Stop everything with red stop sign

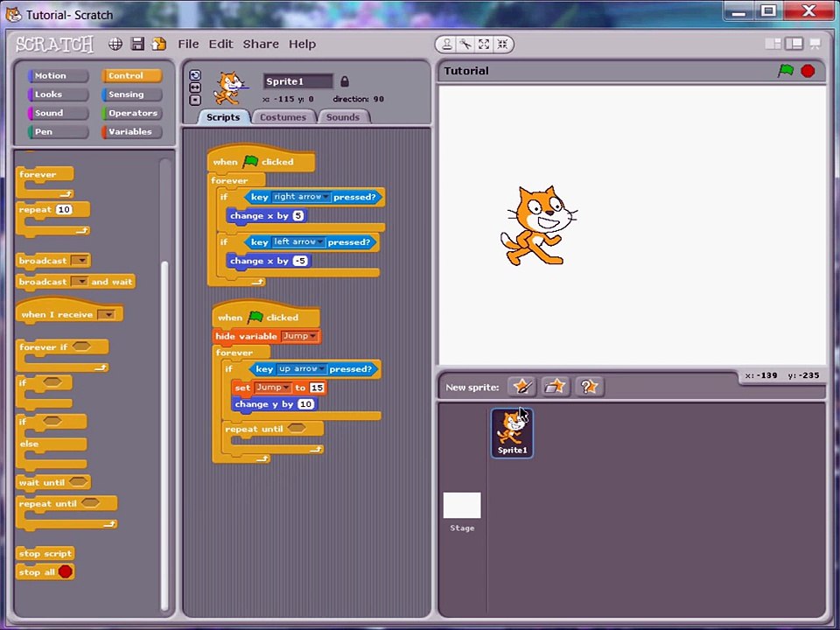coord(808,71)
